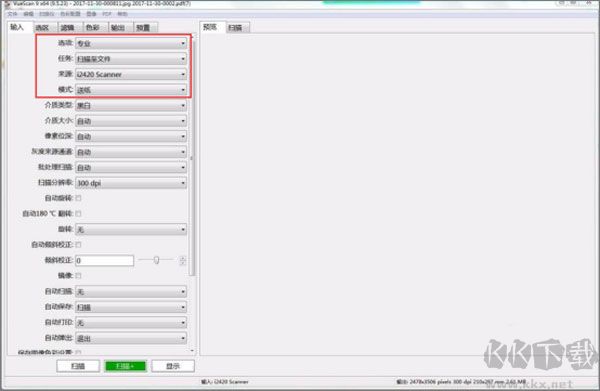600x391 pixels.
Task: Open the Auto save dropdown
Action: pos(131,307)
